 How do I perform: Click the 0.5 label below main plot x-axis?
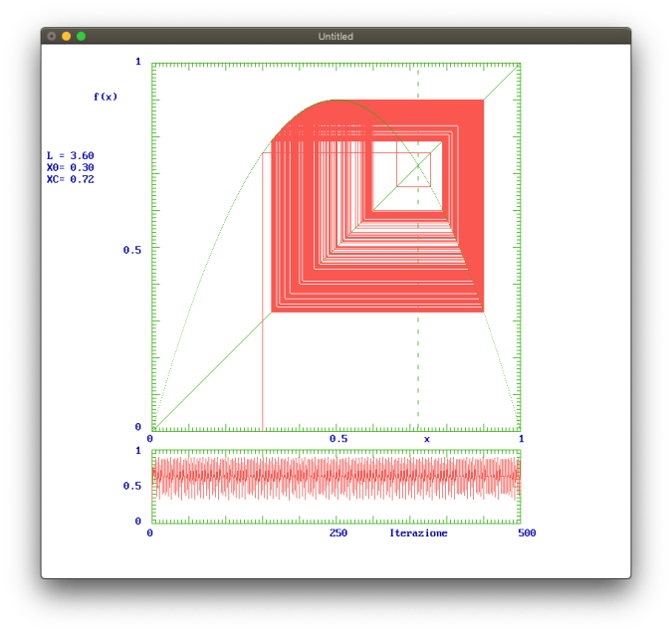pyautogui.click(x=338, y=439)
